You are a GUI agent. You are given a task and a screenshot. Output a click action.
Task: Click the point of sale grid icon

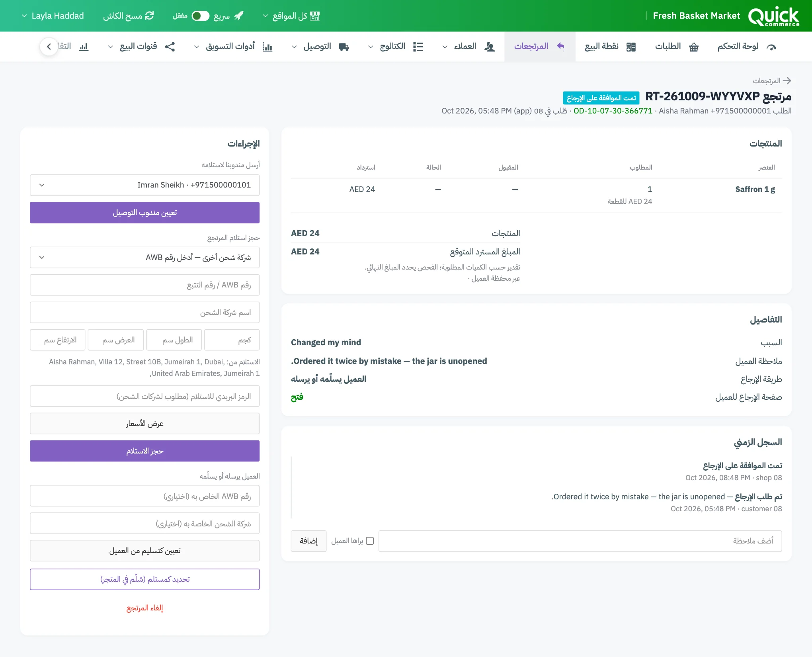click(x=631, y=47)
